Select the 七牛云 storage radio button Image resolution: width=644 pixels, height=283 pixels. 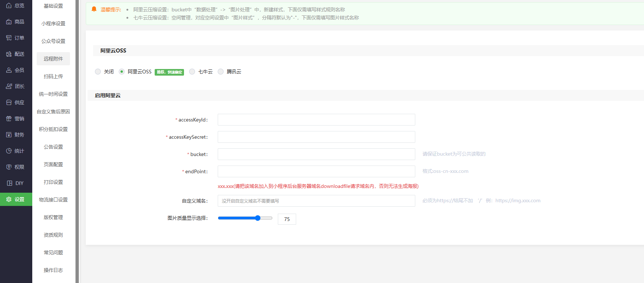(x=192, y=72)
